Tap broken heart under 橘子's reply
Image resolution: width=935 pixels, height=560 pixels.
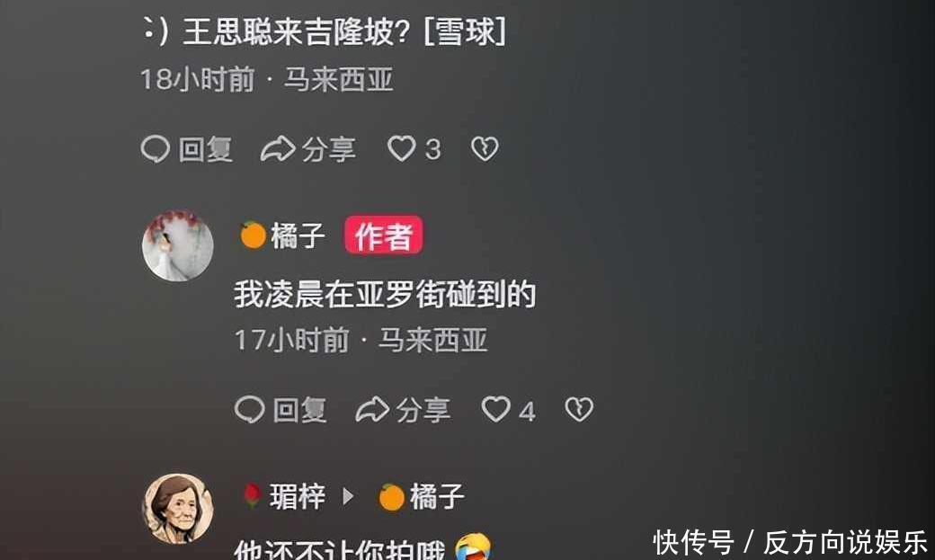tap(579, 409)
